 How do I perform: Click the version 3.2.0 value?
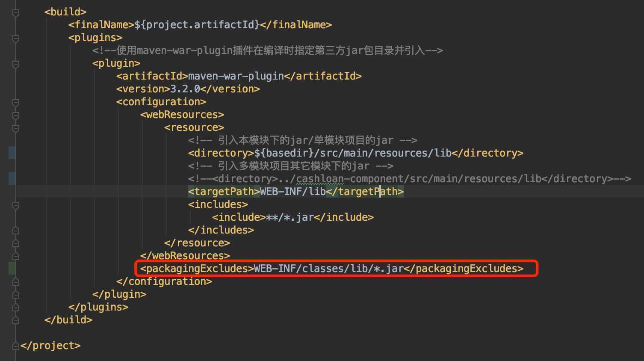click(x=185, y=89)
